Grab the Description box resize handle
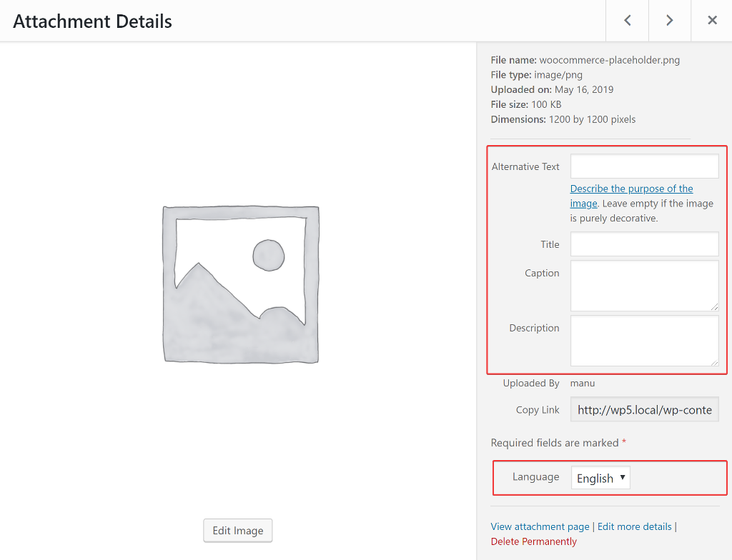 714,361
